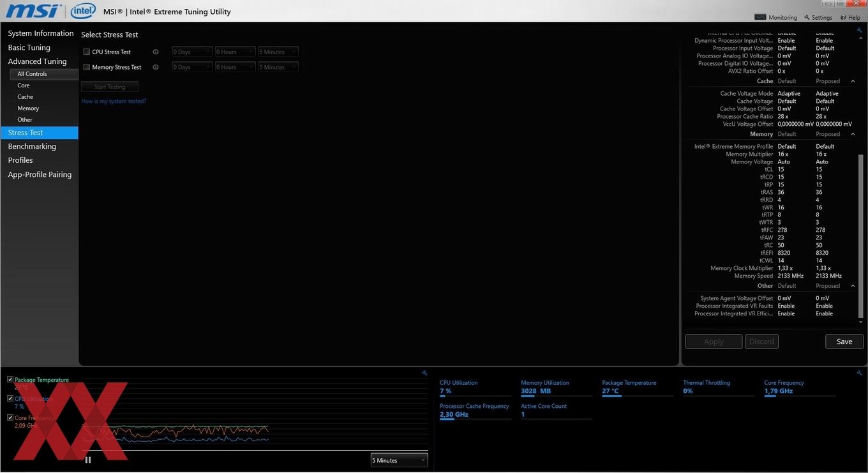The width and height of the screenshot is (868, 473).
Task: Click the MSI logo
Action: tap(33, 11)
